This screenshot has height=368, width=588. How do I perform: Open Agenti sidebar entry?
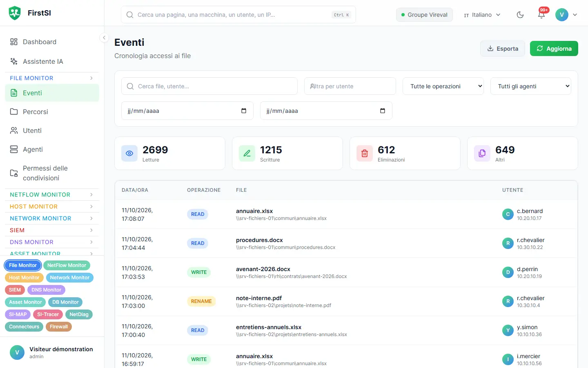(x=52, y=149)
